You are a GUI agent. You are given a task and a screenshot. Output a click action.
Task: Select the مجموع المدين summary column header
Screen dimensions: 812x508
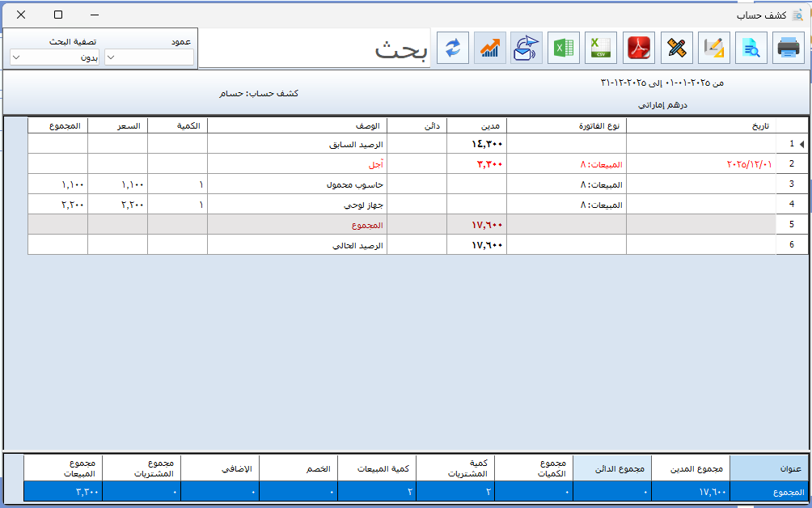(x=691, y=468)
